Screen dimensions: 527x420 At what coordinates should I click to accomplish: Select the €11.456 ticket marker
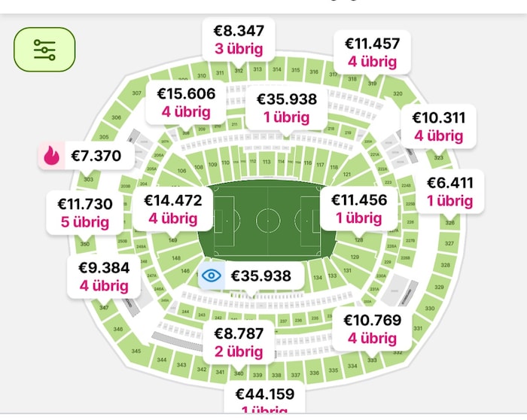[358, 208]
